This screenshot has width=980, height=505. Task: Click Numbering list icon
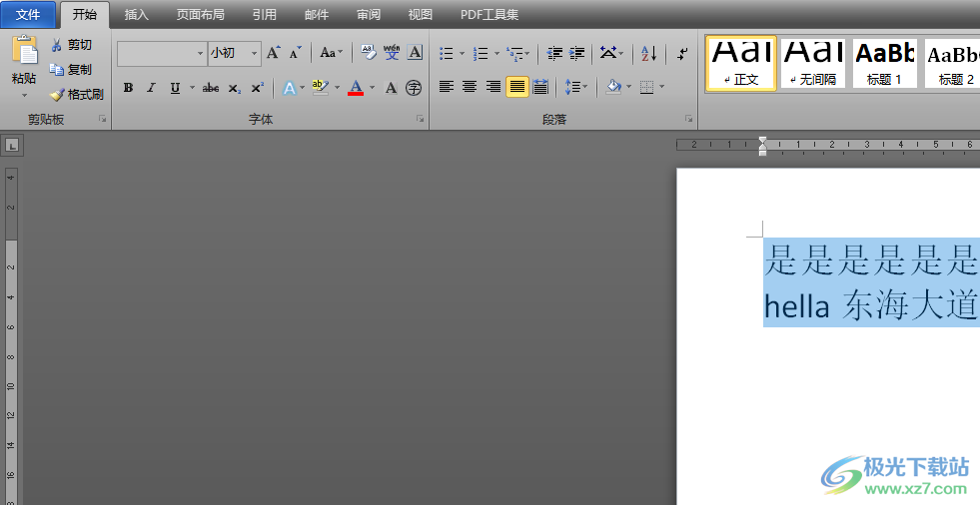click(480, 54)
